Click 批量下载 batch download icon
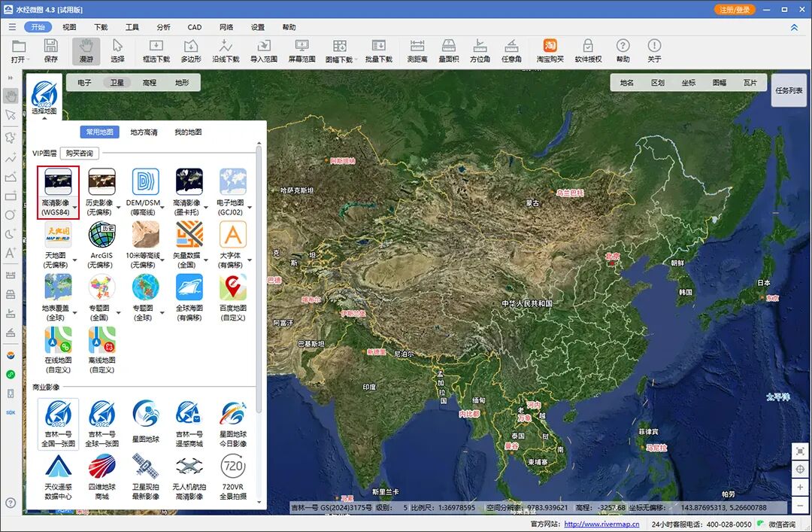Viewport: 812px width, 532px height. [x=378, y=51]
